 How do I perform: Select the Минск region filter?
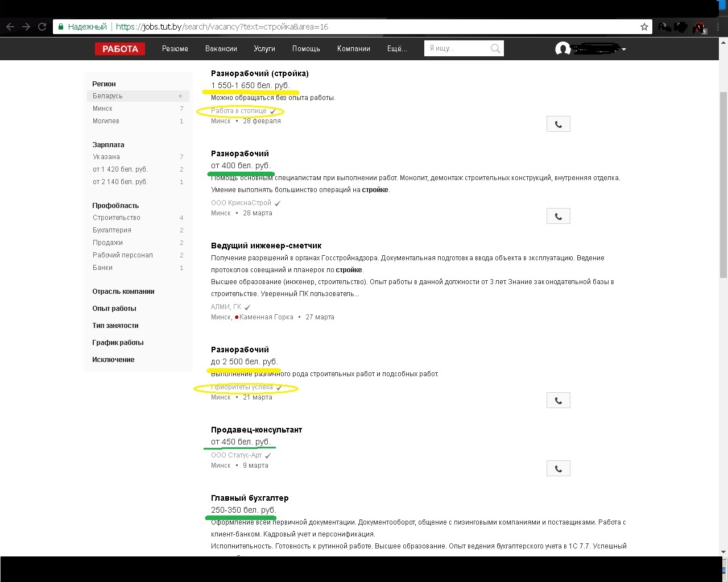103,109
